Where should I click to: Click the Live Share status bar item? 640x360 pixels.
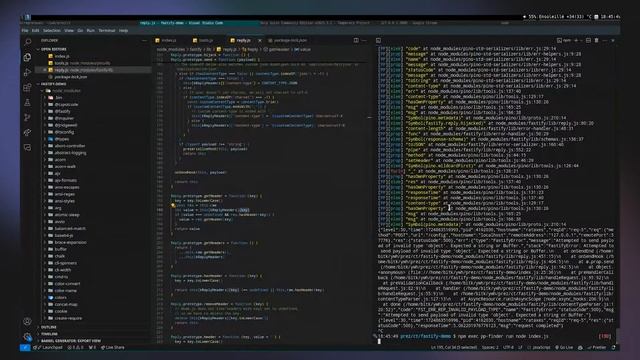coord(113,348)
